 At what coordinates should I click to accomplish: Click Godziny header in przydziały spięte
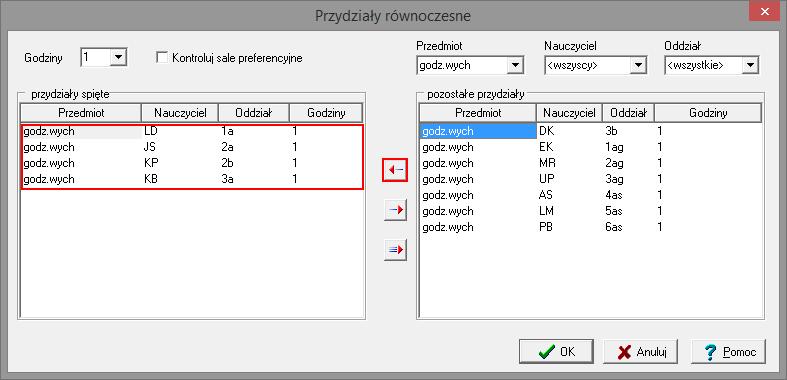pos(326,113)
